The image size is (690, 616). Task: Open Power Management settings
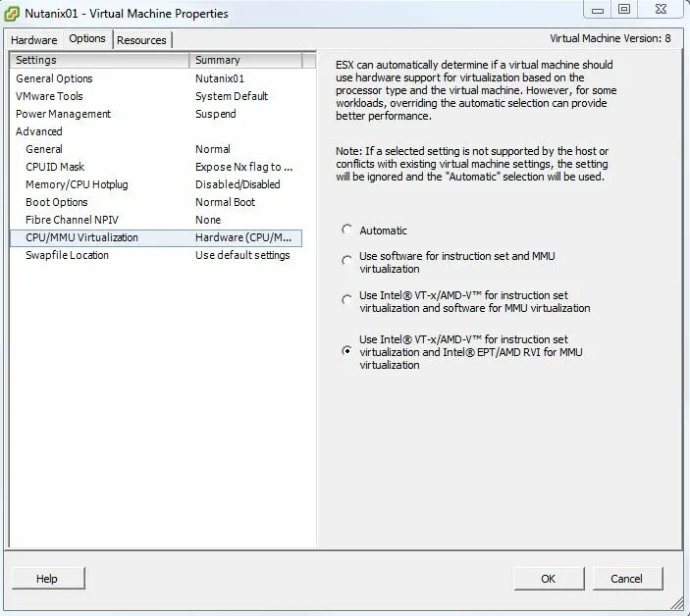point(156,114)
